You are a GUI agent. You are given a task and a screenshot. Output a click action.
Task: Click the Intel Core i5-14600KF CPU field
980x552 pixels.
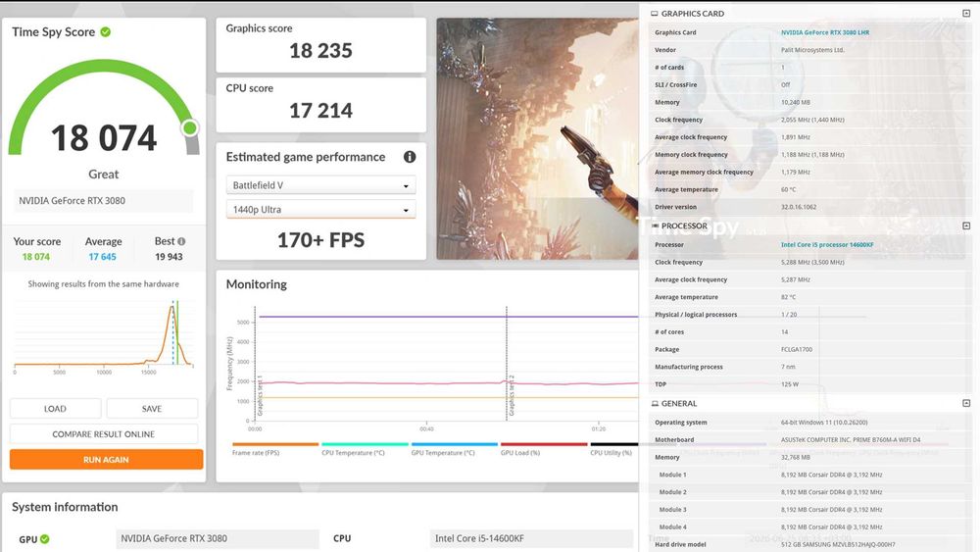[531, 538]
